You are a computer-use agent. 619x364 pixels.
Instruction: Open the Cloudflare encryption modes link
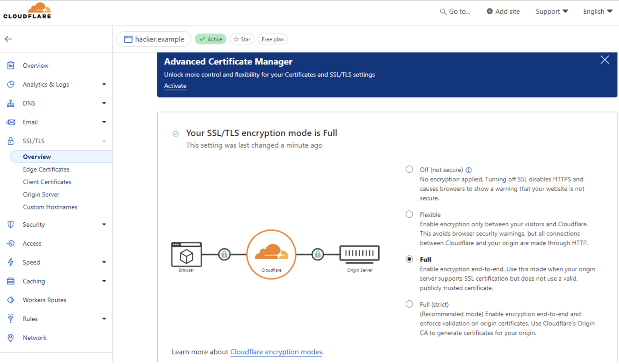click(276, 352)
